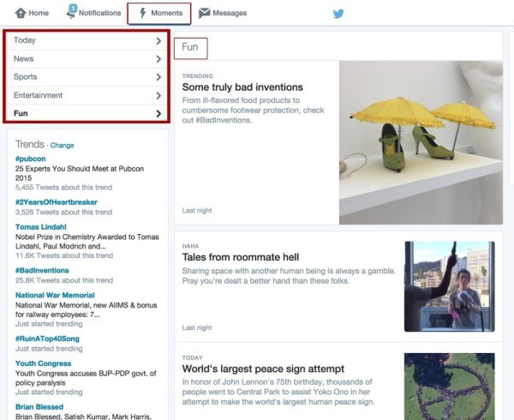Open the Messages envelope icon

(x=205, y=14)
